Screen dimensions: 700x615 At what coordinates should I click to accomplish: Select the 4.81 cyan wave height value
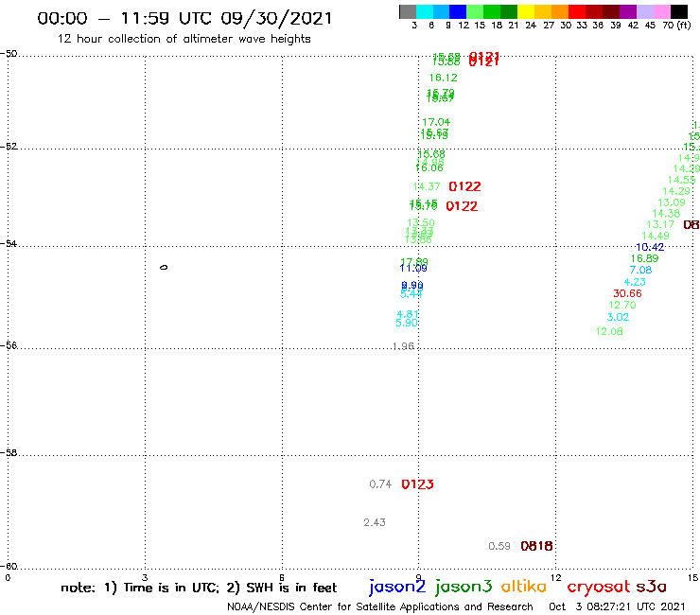[408, 314]
